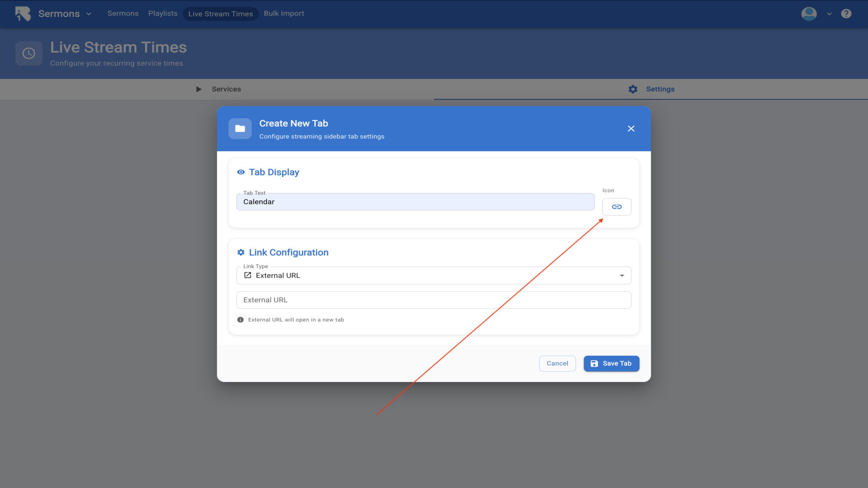Screen dimensions: 868x488
Task: Click the help question mark icon
Action: pos(846,14)
